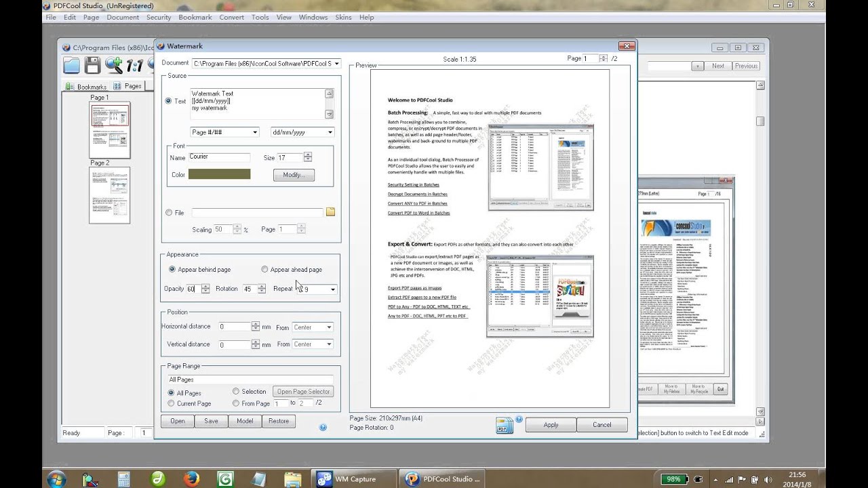The width and height of the screenshot is (868, 488).
Task: Open the calculator taskbar icon
Action: pos(123,480)
